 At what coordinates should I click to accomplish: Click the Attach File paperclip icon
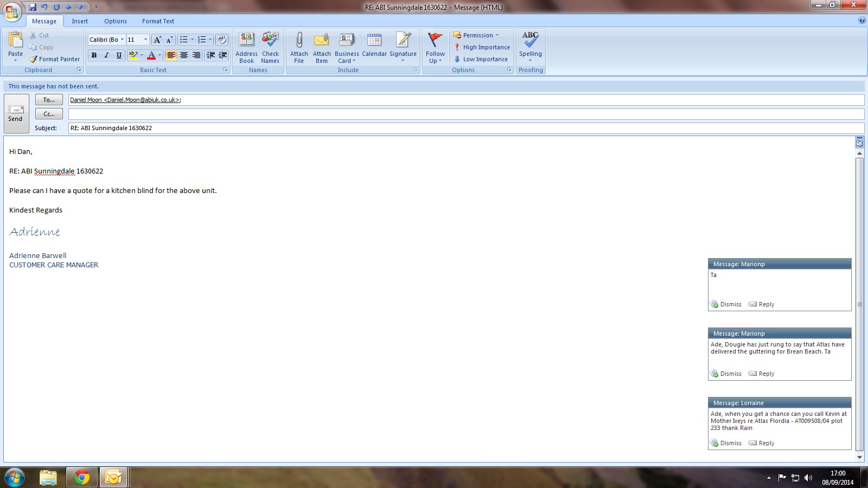click(299, 41)
